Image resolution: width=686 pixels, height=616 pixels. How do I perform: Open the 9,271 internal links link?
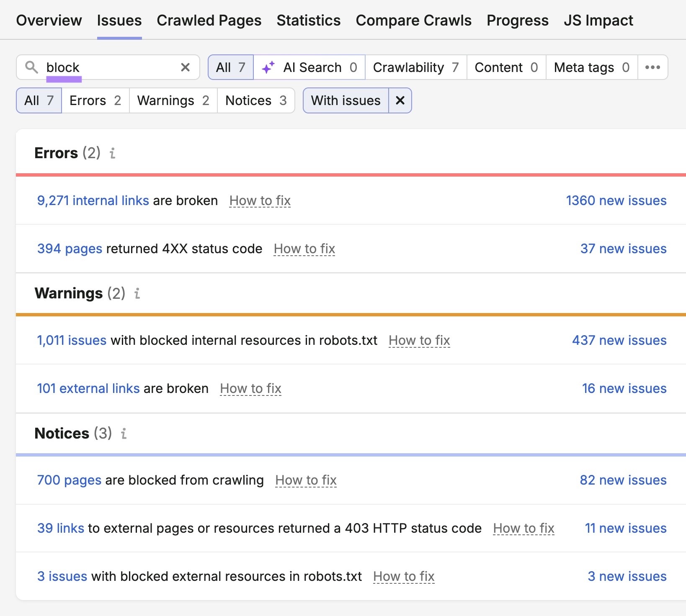click(93, 200)
